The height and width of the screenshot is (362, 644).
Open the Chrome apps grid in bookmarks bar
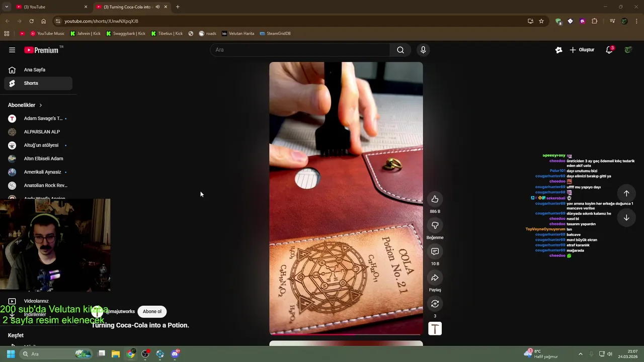click(7, 34)
